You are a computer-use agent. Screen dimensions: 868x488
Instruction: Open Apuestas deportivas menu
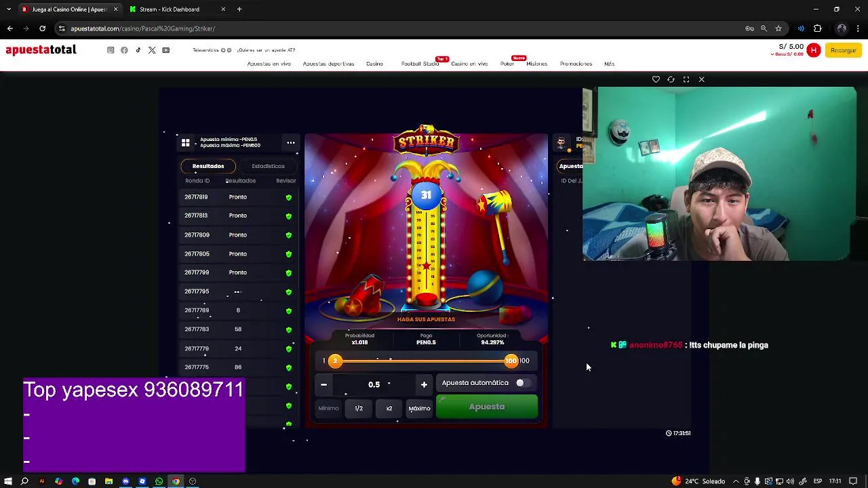click(x=328, y=64)
